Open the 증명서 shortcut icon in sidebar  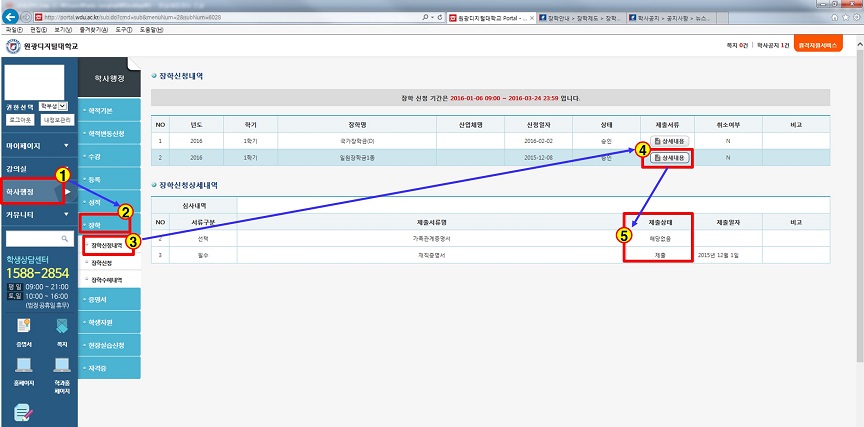pos(23,329)
